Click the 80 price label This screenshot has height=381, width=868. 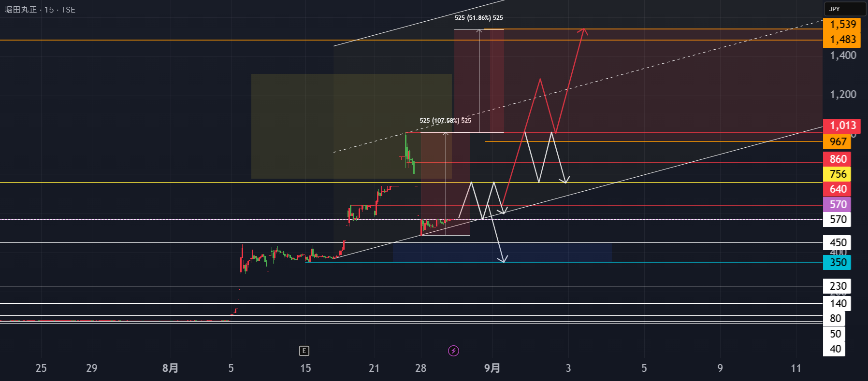click(835, 319)
